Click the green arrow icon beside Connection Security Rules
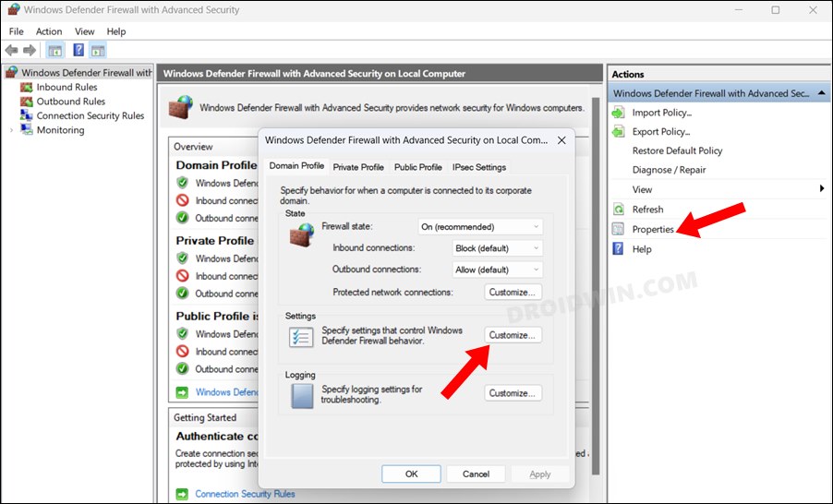833x504 pixels. [182, 494]
